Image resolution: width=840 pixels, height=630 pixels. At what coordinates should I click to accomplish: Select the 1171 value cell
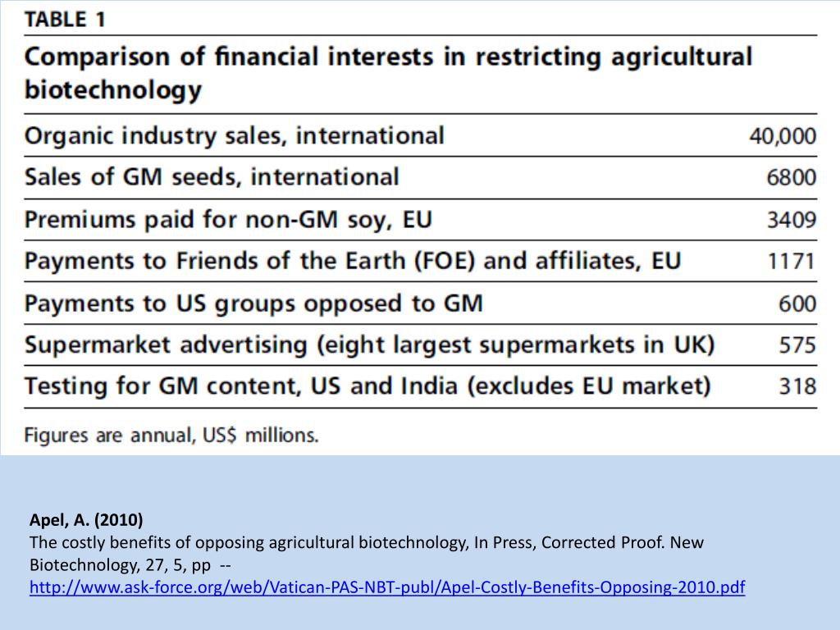[x=792, y=262]
